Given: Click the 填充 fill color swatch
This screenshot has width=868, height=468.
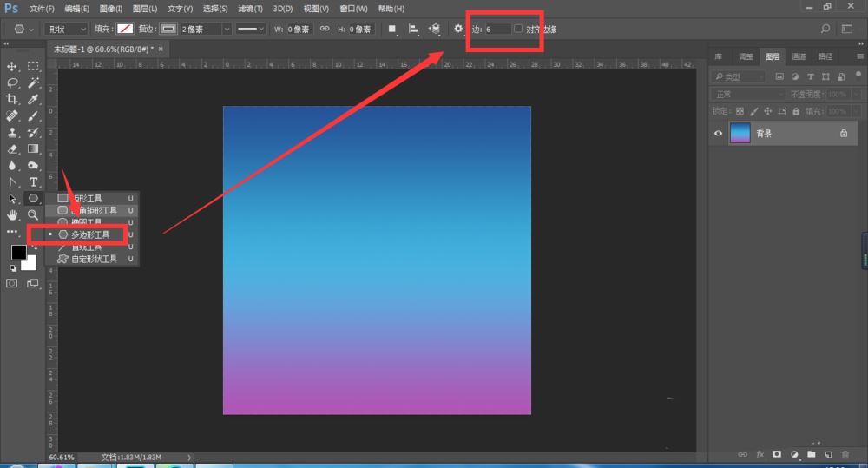Looking at the screenshot, I should pos(125,29).
